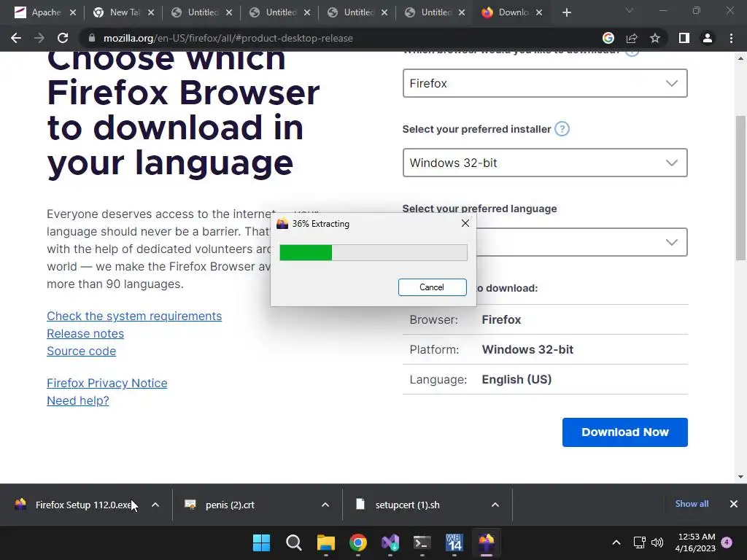This screenshot has width=747, height=560.
Task: Open the Chrome three-dot menu
Action: [x=731, y=38]
